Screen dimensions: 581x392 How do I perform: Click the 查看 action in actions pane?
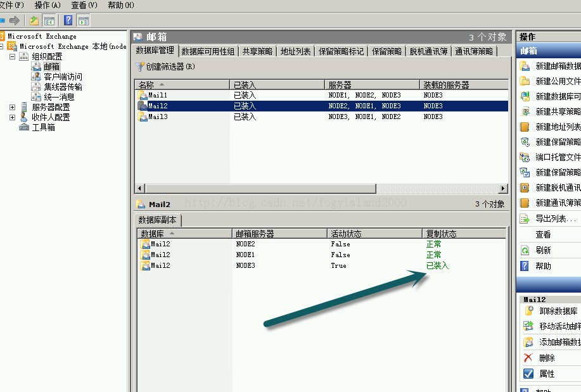coord(543,234)
